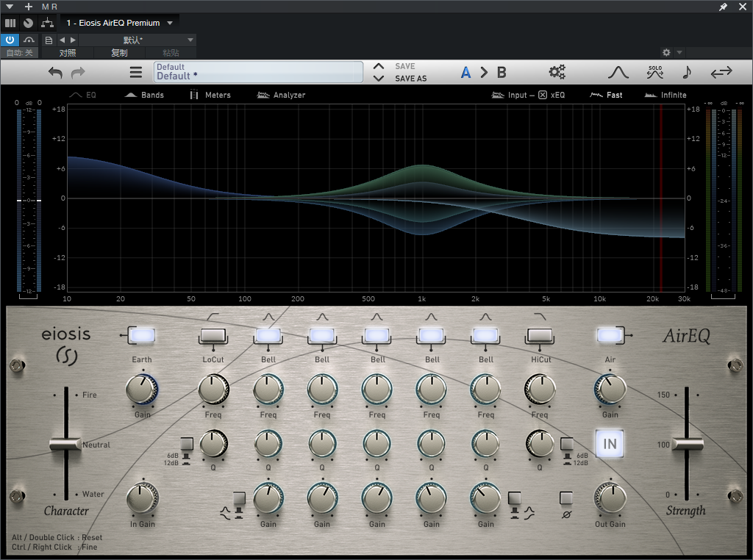Click the Out Gain knob
The height and width of the screenshot is (560, 753).
(610, 498)
